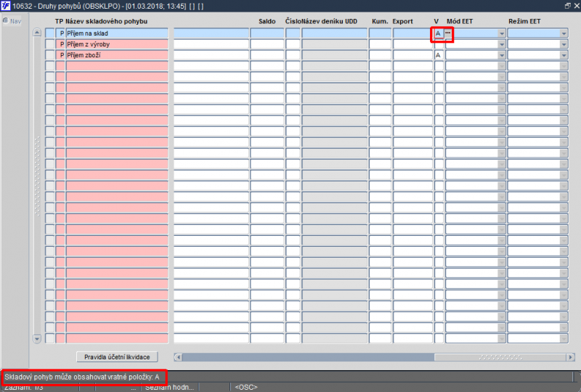Open Režim EET dropdown for Příjem na sklad
The width and height of the screenshot is (581, 392).
tap(564, 33)
